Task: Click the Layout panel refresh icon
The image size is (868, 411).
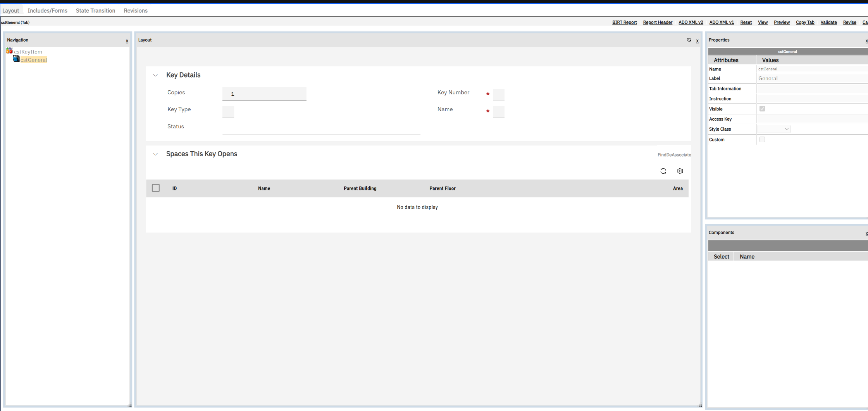Action: click(x=689, y=40)
